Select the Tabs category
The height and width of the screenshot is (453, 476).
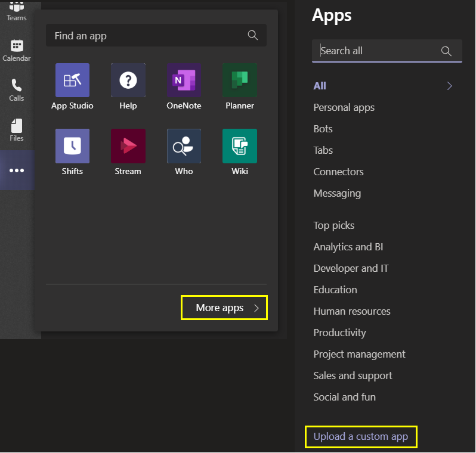tap(323, 150)
